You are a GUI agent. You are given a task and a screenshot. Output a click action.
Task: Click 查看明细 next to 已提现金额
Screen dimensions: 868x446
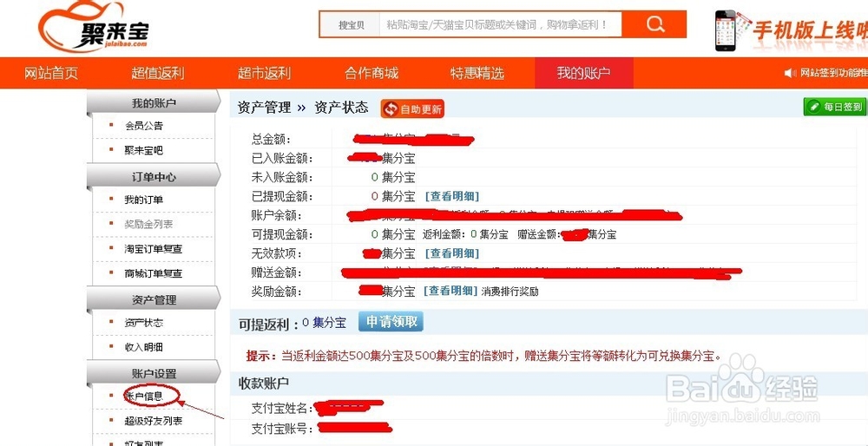point(451,196)
